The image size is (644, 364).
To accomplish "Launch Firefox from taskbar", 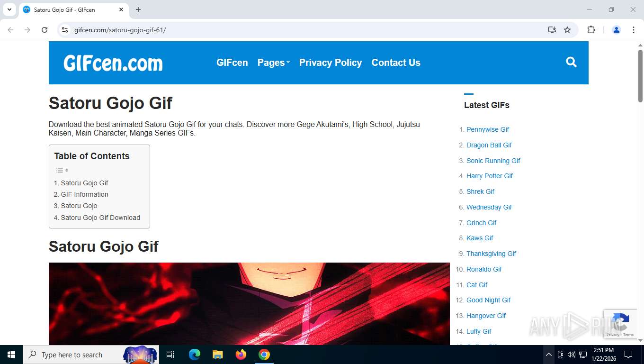I will (x=241, y=355).
